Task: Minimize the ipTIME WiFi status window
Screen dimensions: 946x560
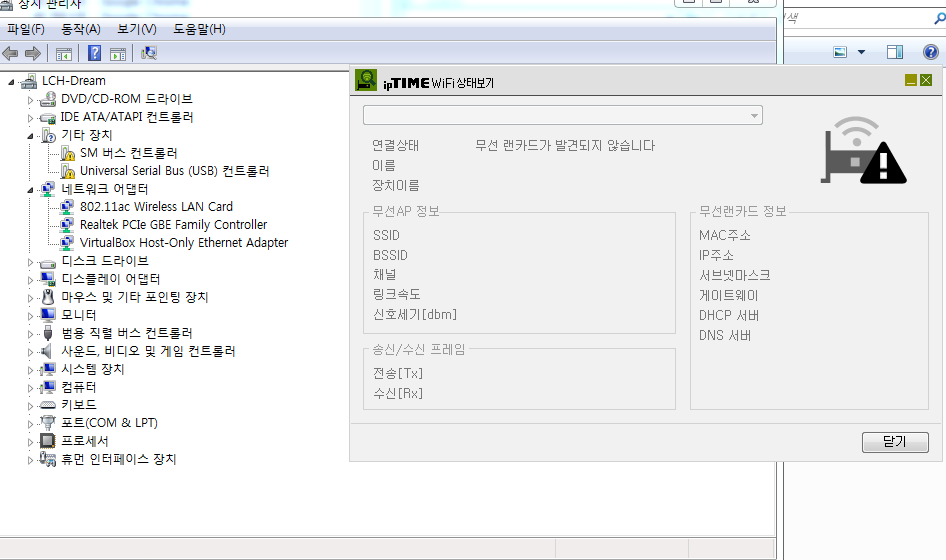Action: click(x=911, y=80)
